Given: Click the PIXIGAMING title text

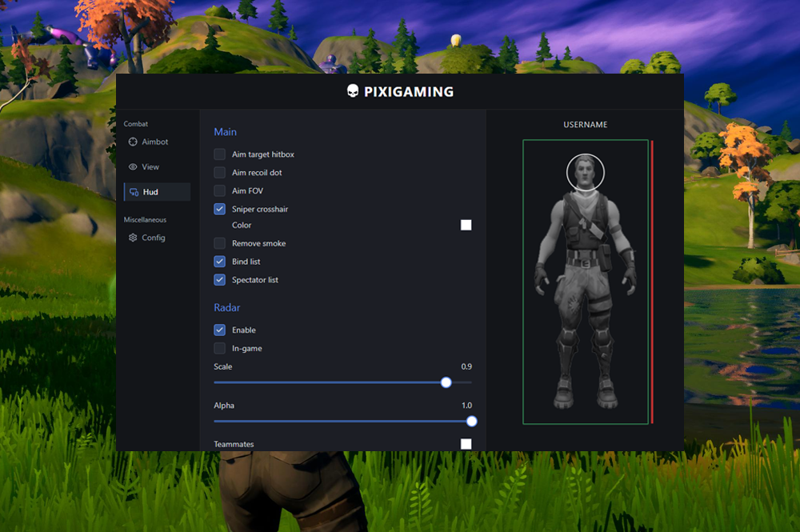Looking at the screenshot, I should coord(409,92).
